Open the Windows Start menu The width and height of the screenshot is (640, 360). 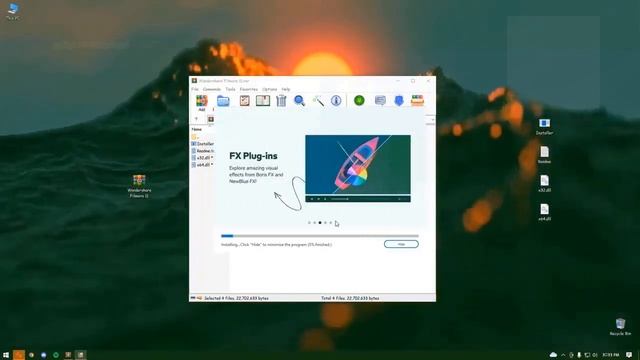click(x=6, y=355)
